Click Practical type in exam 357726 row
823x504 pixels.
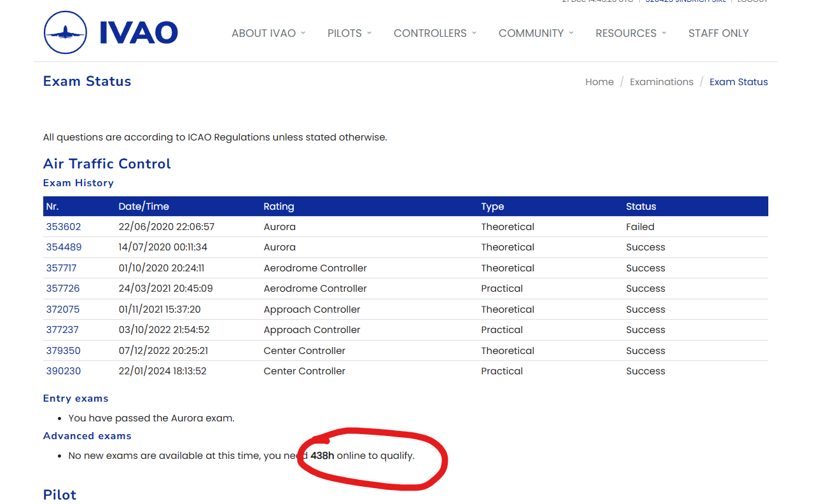tap(502, 289)
